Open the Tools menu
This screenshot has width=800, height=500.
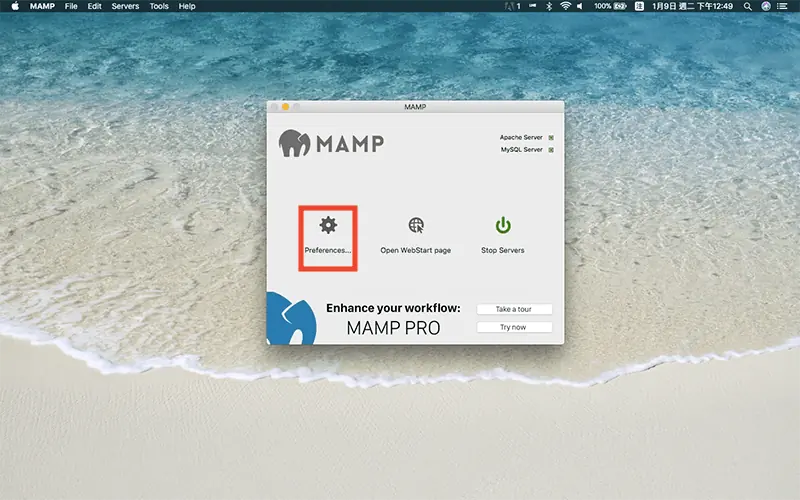pos(159,6)
